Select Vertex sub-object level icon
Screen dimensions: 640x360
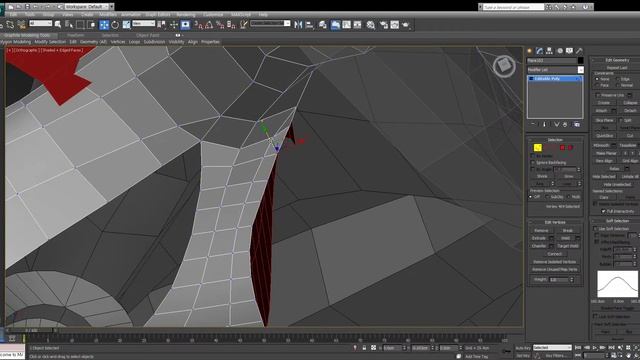click(538, 147)
